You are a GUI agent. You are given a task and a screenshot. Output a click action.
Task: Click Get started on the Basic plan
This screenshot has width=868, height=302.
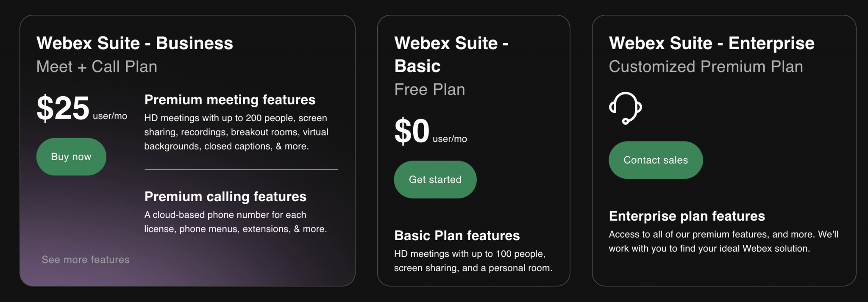pyautogui.click(x=435, y=179)
